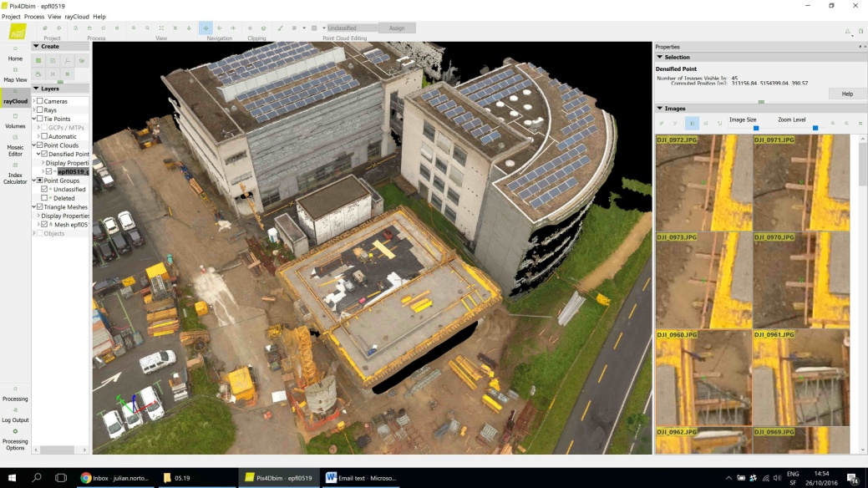Open the Unclassified point group dropdown

352,28
